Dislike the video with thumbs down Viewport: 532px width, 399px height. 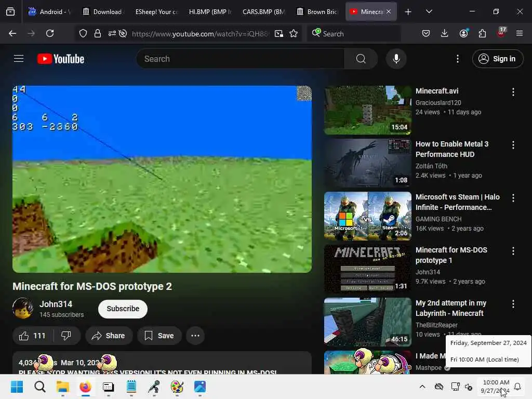[66, 336]
